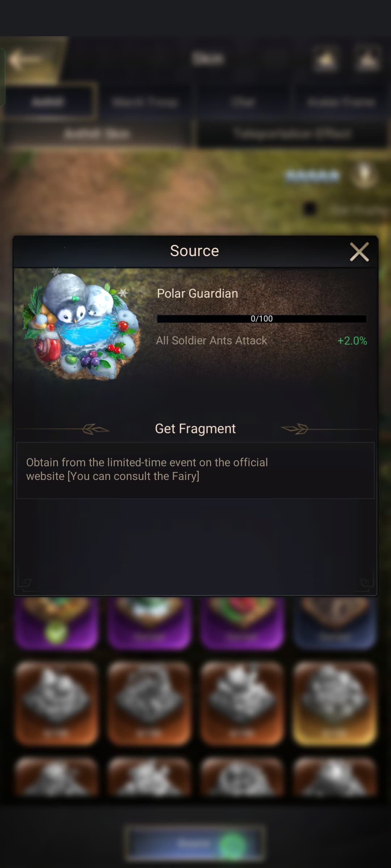Close the Source popup

[x=359, y=252]
